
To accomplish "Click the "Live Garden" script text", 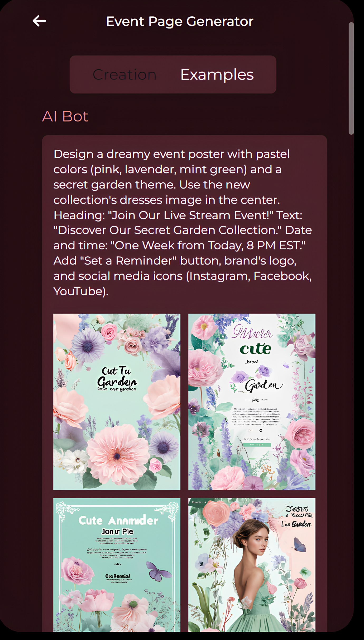I will pos(296,524).
